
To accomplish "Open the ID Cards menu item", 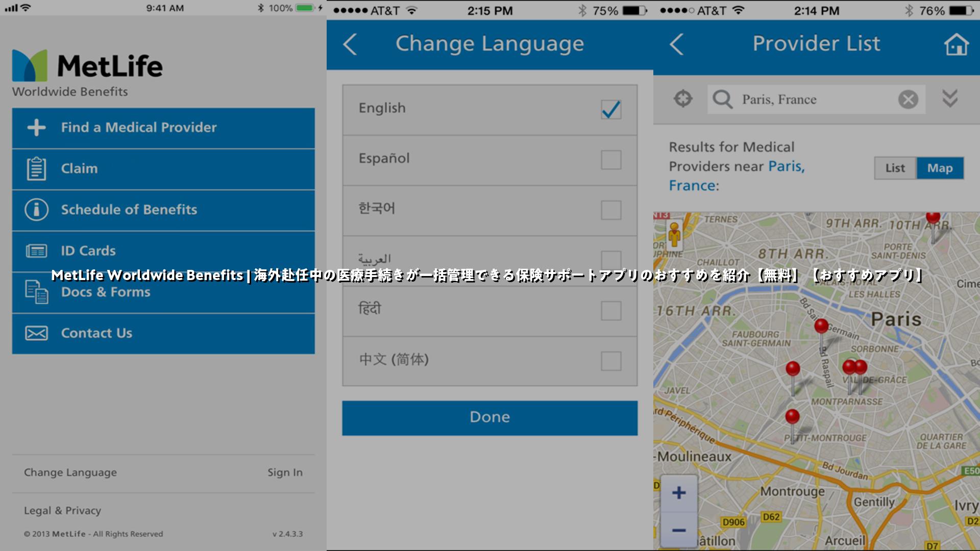I will coord(163,251).
